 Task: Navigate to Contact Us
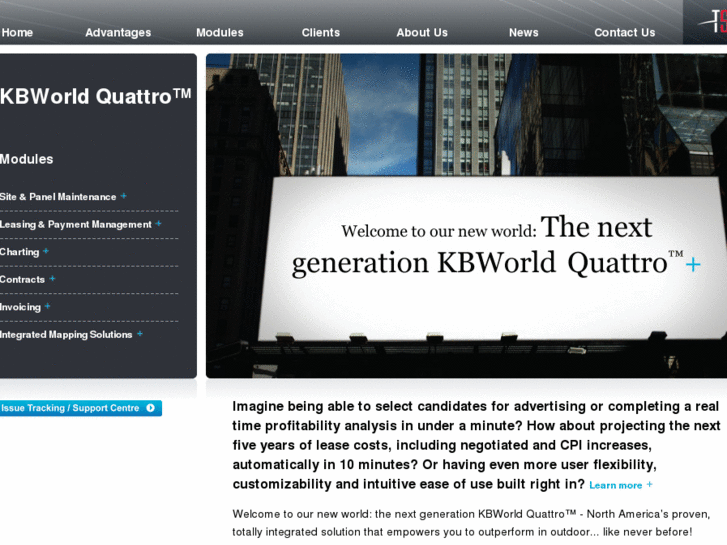pyautogui.click(x=625, y=32)
